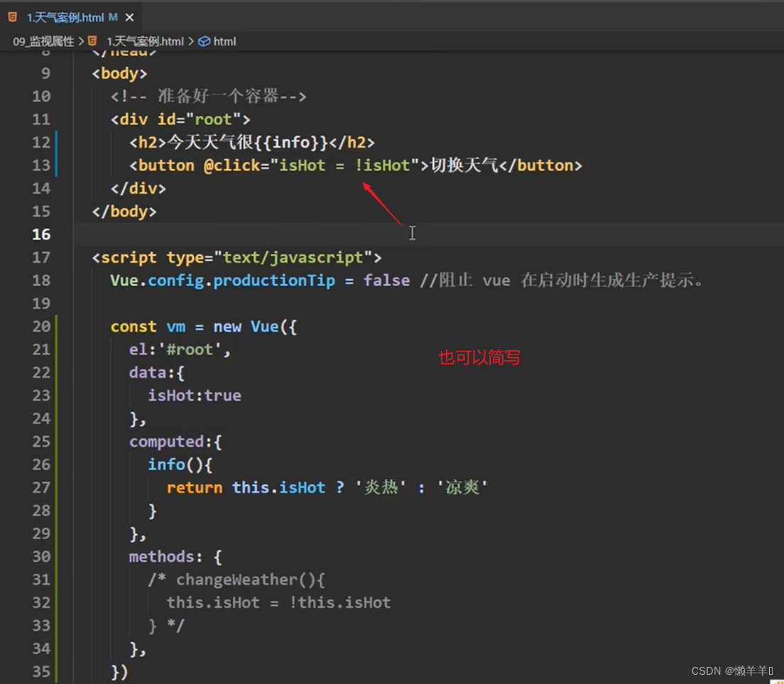Click Vue.config.productionTip in code

pyautogui.click(x=222, y=281)
